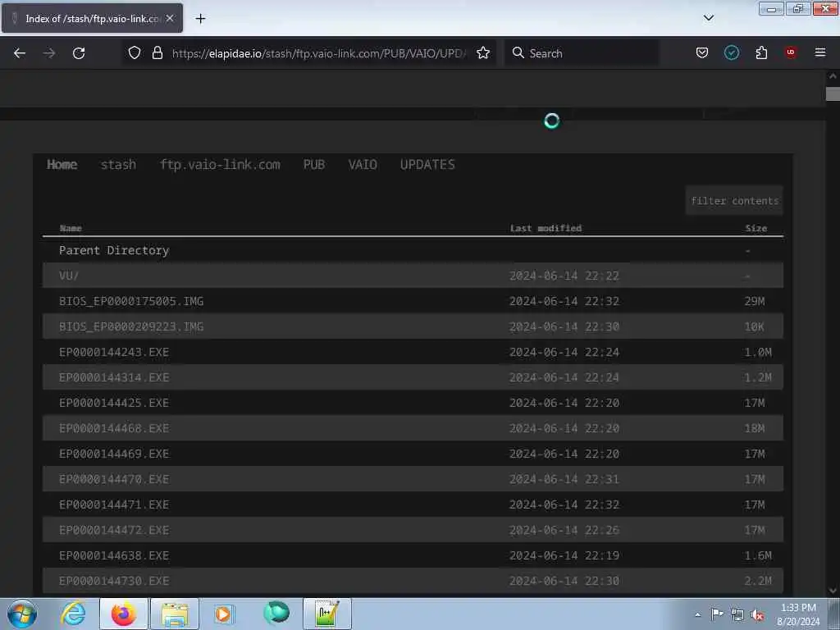The image size is (840, 630).
Task: Sort the listing by Name column
Action: pyautogui.click(x=71, y=228)
